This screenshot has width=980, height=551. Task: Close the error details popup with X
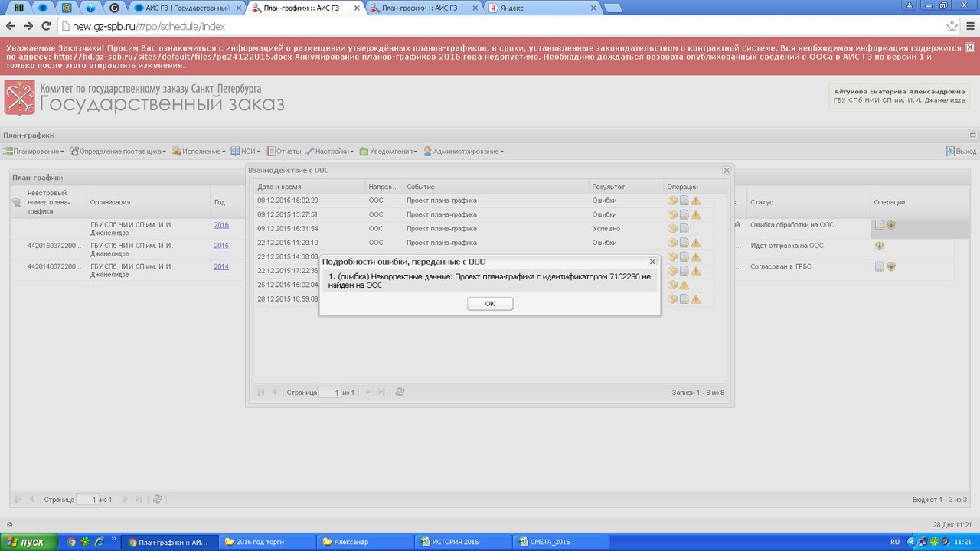click(652, 262)
